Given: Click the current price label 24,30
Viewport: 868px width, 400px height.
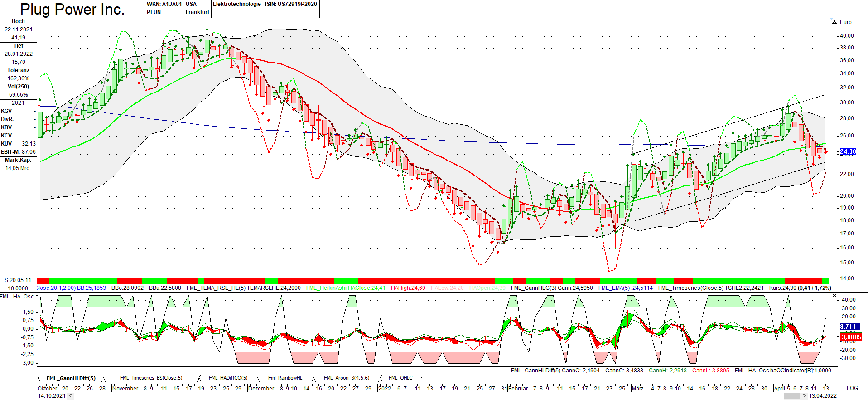Looking at the screenshot, I should click(x=848, y=152).
